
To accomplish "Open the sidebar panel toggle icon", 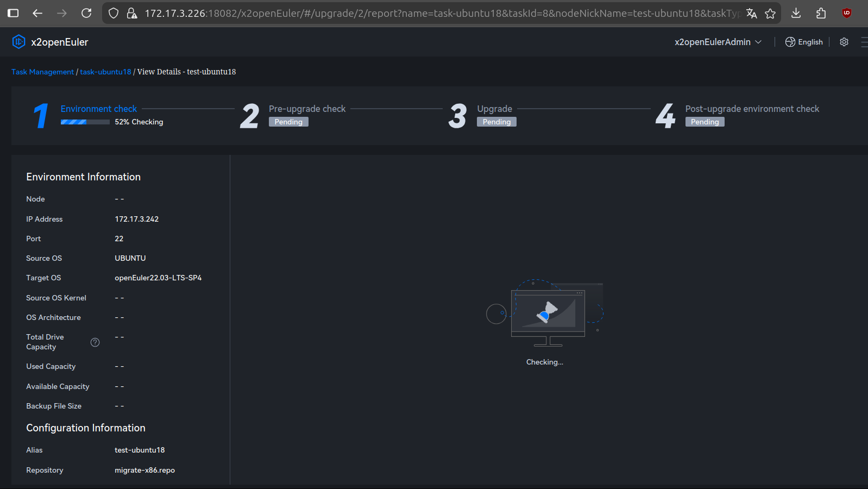I will point(13,13).
